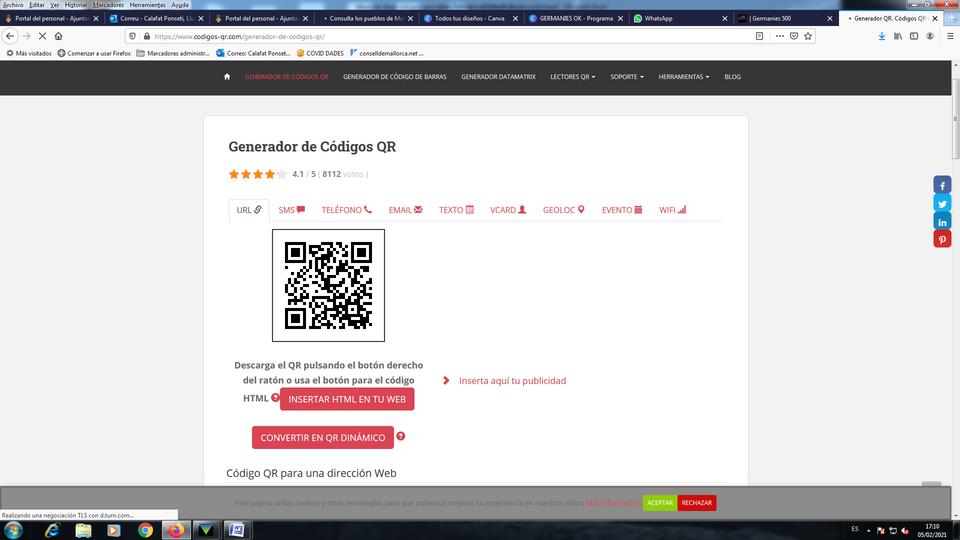The width and height of the screenshot is (960, 540).
Task: Open Soporte dropdown menu
Action: (627, 77)
